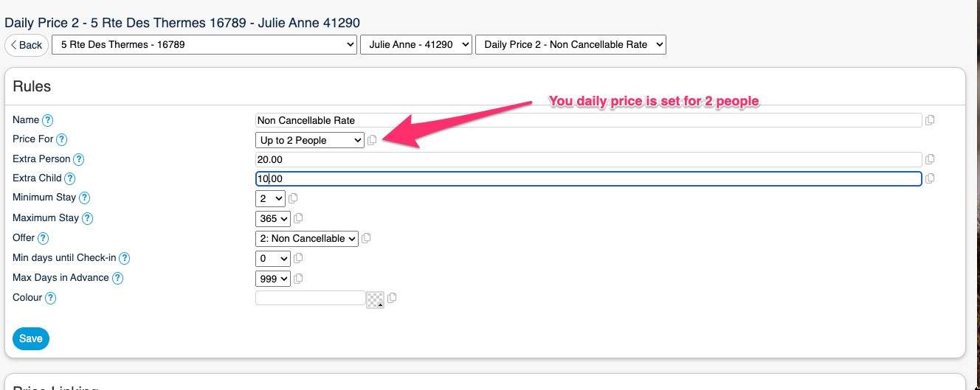
Task: Open the Extra Person help tooltip icon
Action: tap(79, 159)
